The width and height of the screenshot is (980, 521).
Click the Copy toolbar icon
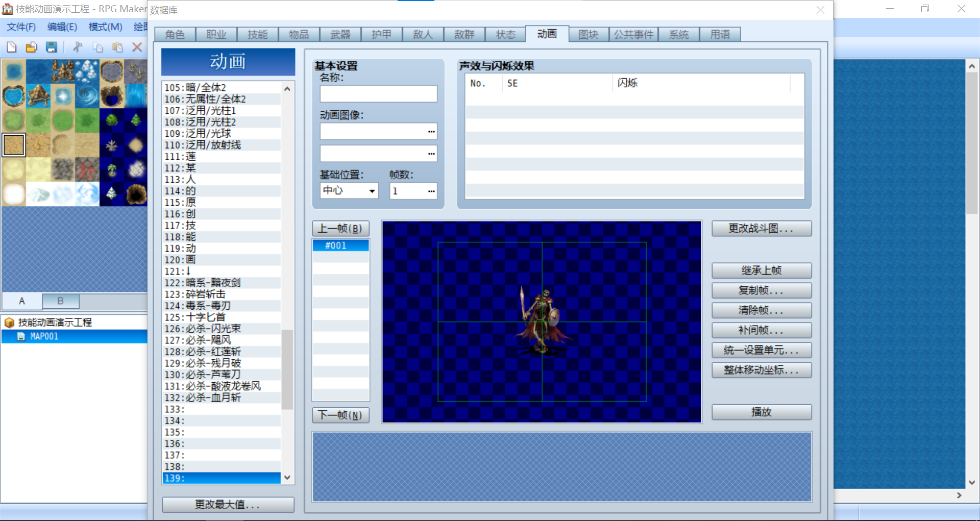[x=97, y=47]
